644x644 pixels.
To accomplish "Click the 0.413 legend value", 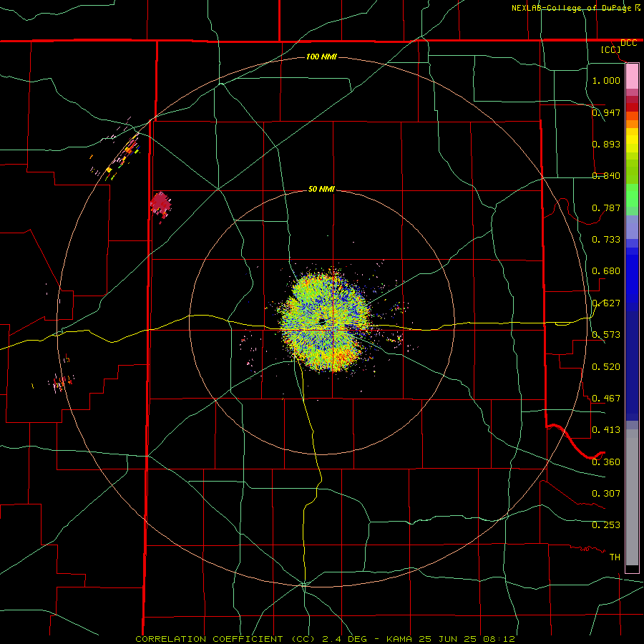I will coord(606,429).
